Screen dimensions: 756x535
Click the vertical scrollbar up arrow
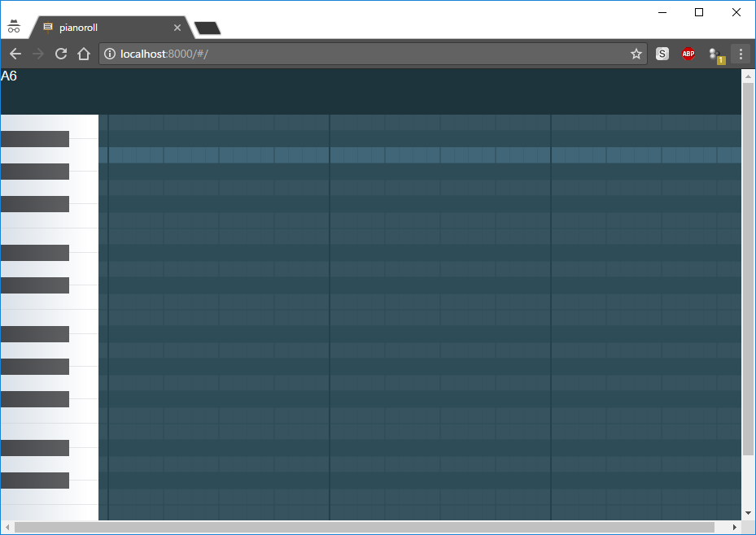tap(749, 76)
